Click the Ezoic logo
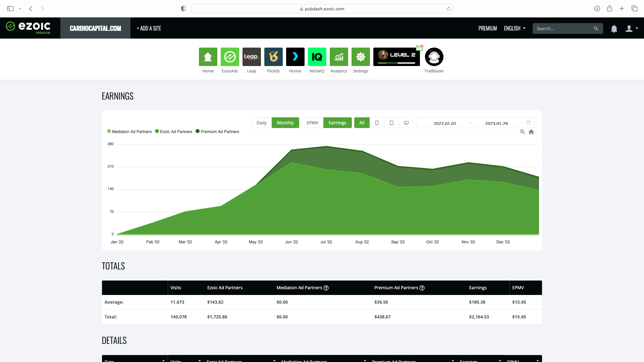Viewport: 644px width, 362px height. 28,27
